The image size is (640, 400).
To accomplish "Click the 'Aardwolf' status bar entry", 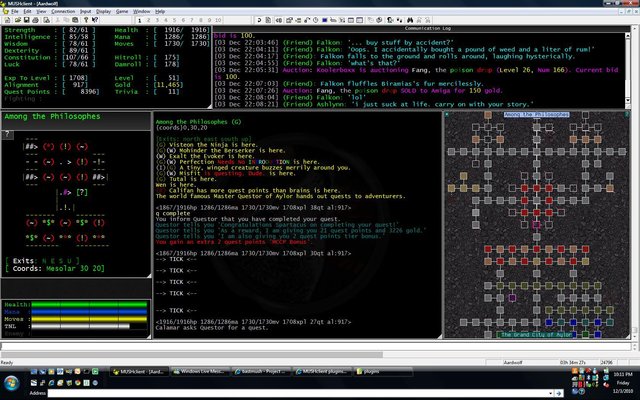I will (513, 362).
